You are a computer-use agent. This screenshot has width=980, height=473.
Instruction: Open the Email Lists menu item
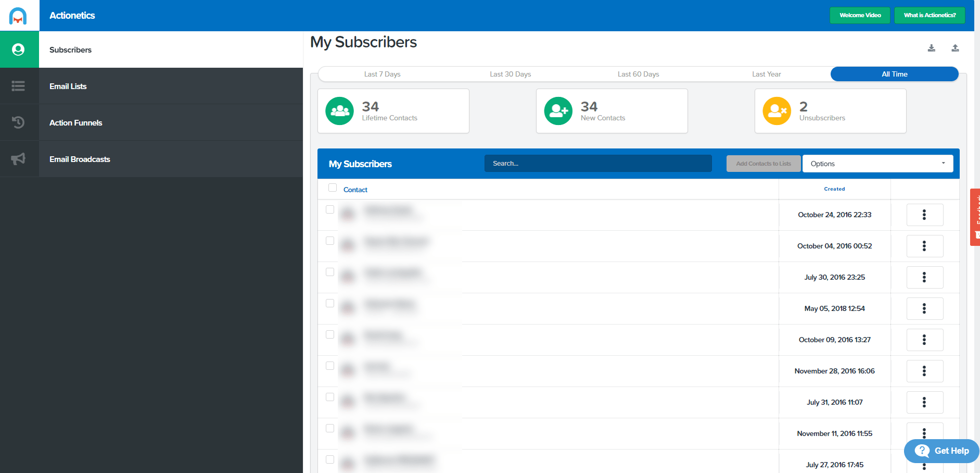click(x=171, y=86)
